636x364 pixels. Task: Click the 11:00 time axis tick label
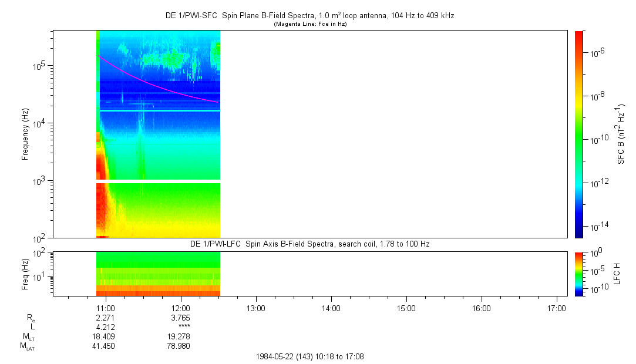(x=105, y=308)
